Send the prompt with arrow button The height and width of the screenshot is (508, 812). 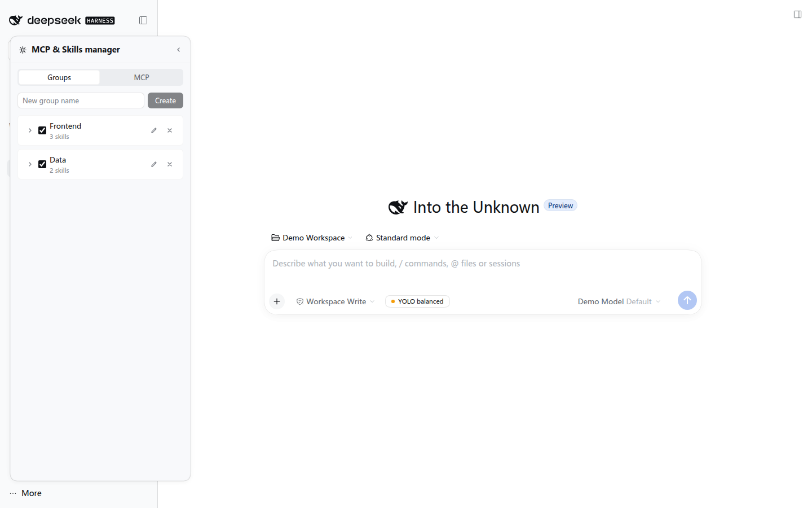[687, 300]
